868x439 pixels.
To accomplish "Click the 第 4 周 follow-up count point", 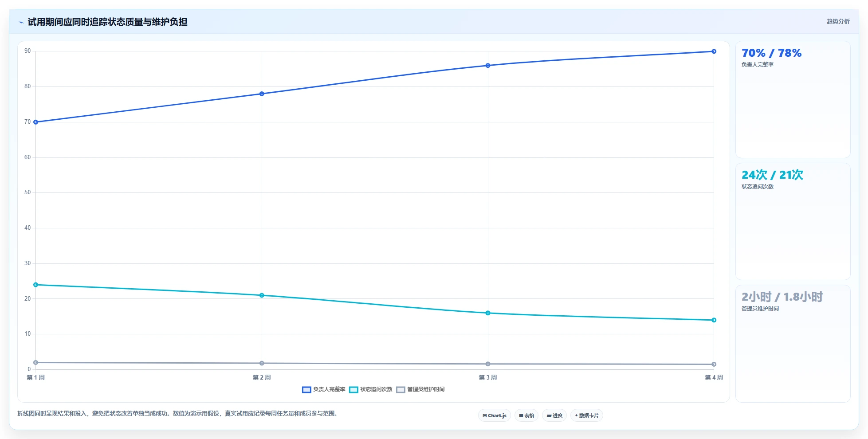I will 714,320.
